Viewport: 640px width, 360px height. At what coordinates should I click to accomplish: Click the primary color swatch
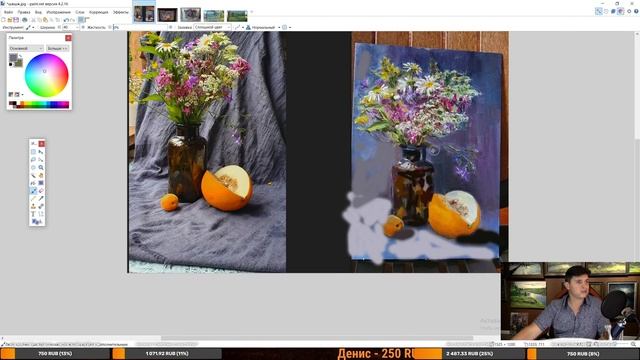[13, 57]
